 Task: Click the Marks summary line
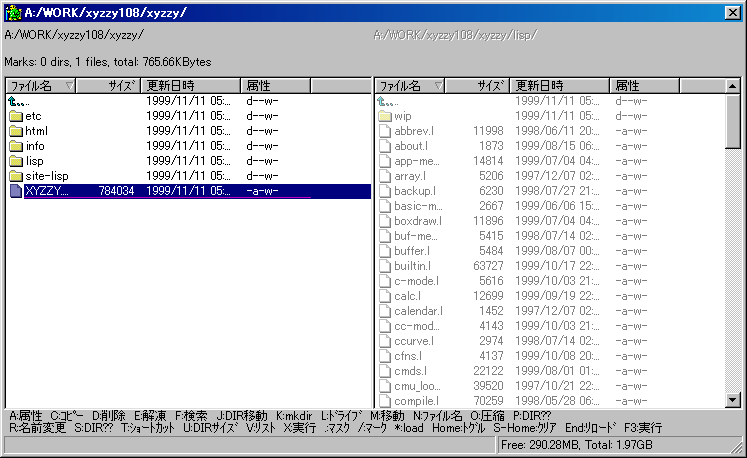pos(108,62)
